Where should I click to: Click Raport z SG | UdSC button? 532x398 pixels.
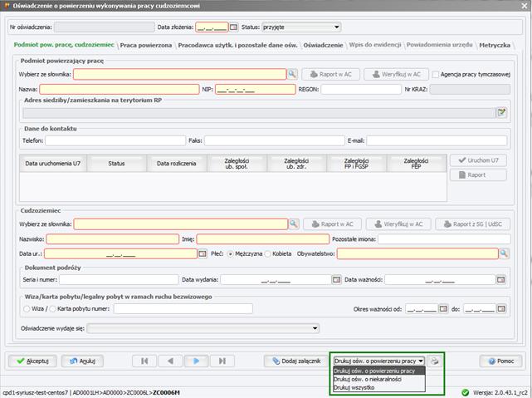coord(472,224)
